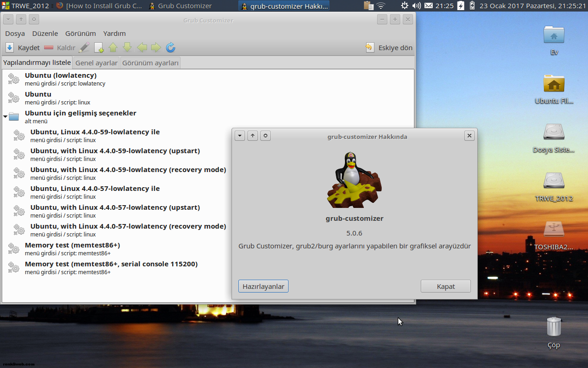The width and height of the screenshot is (588, 368).
Task: Click the power manager tray icon
Action: tap(405, 6)
